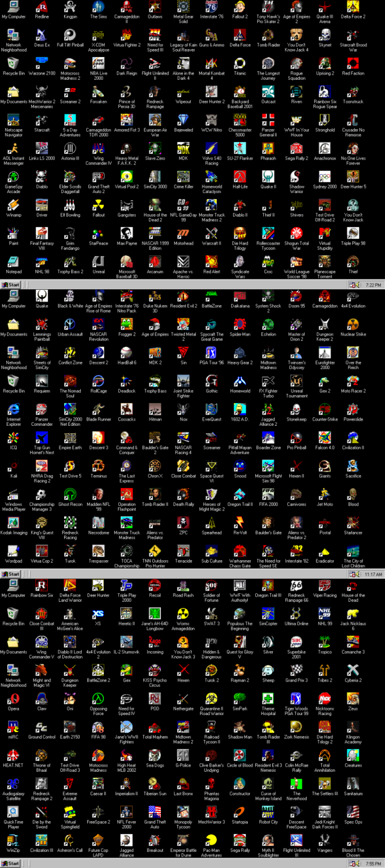The width and height of the screenshot is (385, 868).
Task: Click Start button on the 11:17 AM taskbar
Action: (x=11, y=574)
